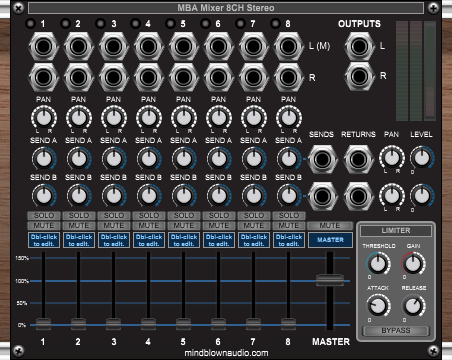This screenshot has height=360, width=452.
Task: Click the MASTER name label field
Action: pos(330,240)
